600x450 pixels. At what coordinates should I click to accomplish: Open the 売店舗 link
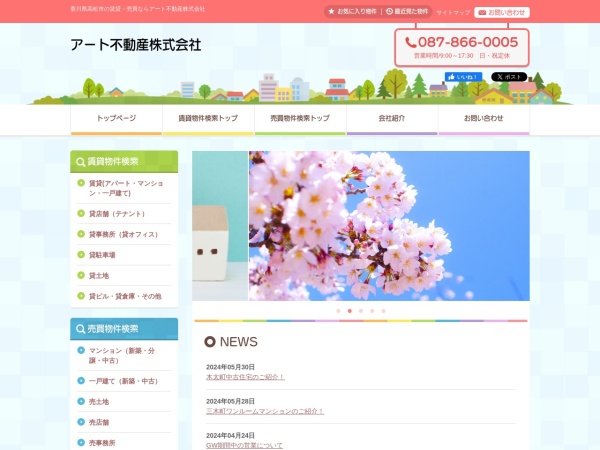(x=99, y=422)
